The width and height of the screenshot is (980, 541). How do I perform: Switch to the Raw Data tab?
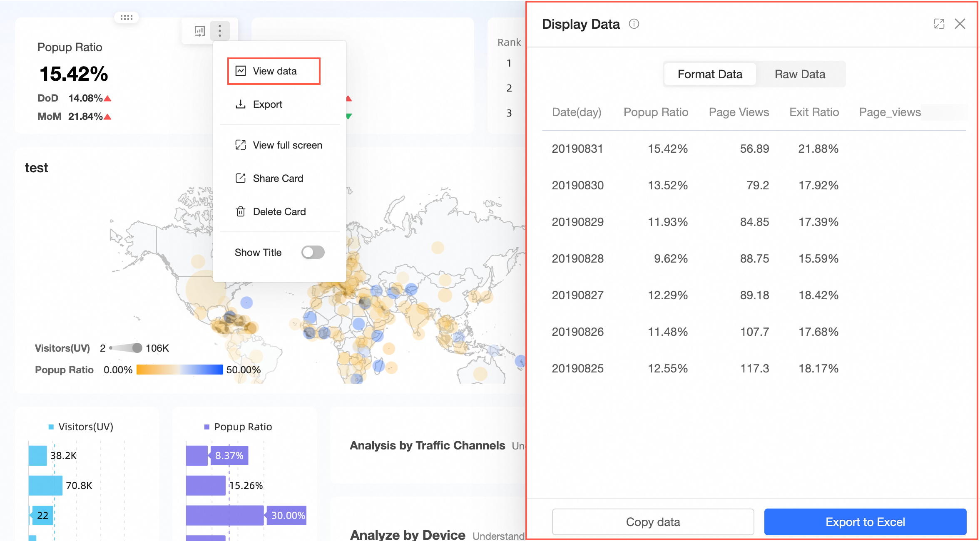(x=800, y=74)
